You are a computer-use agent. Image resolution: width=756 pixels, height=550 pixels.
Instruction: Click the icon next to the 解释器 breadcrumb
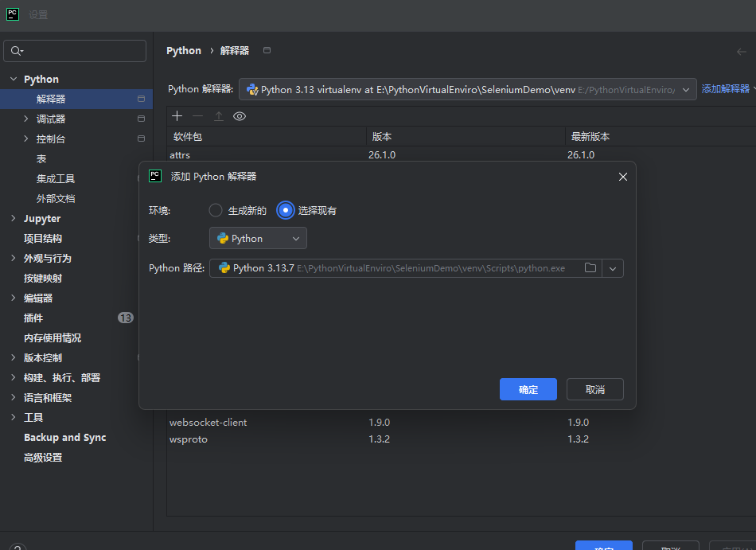(267, 50)
